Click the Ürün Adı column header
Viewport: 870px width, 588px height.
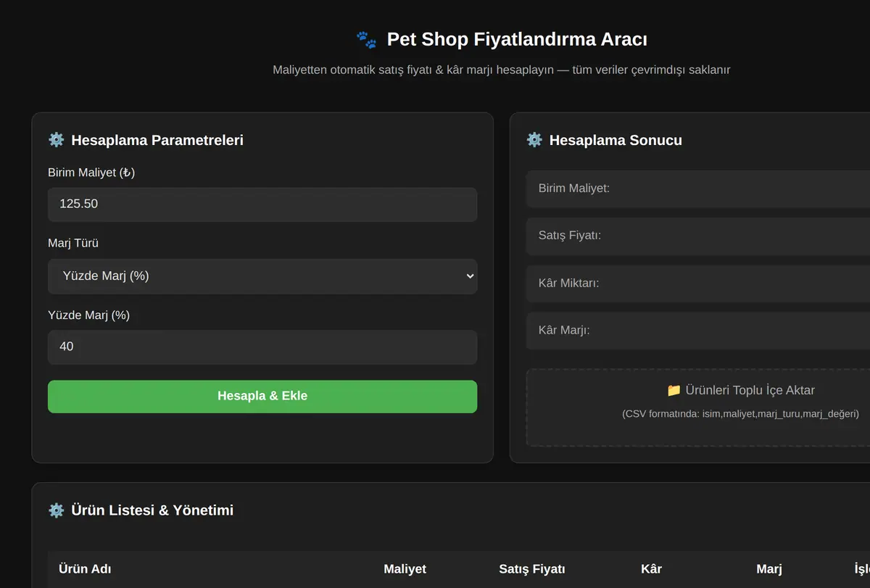point(85,569)
